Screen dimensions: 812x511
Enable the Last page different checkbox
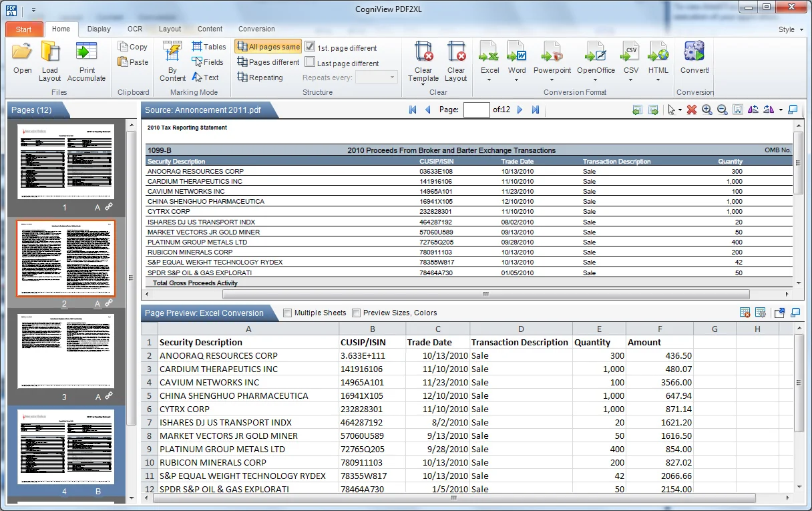tap(310, 63)
